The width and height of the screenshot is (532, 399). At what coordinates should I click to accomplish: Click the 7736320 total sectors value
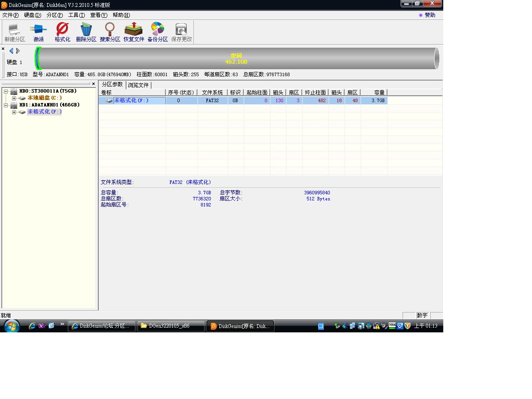coord(202,199)
